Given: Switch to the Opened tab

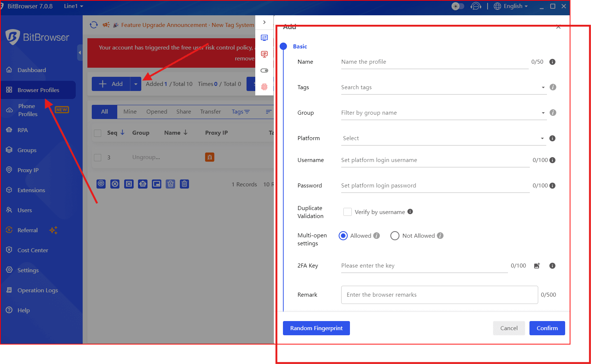Looking at the screenshot, I should 157,112.
